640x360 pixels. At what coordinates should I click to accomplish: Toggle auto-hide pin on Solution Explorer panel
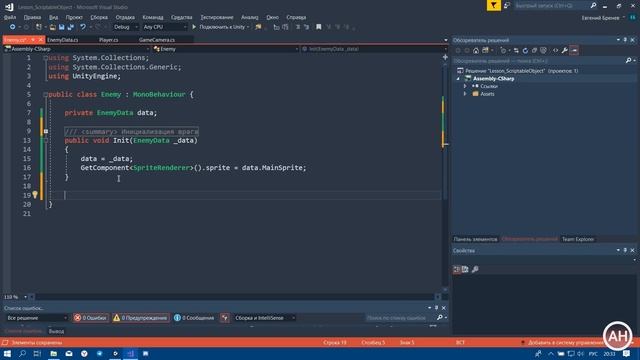(625, 40)
